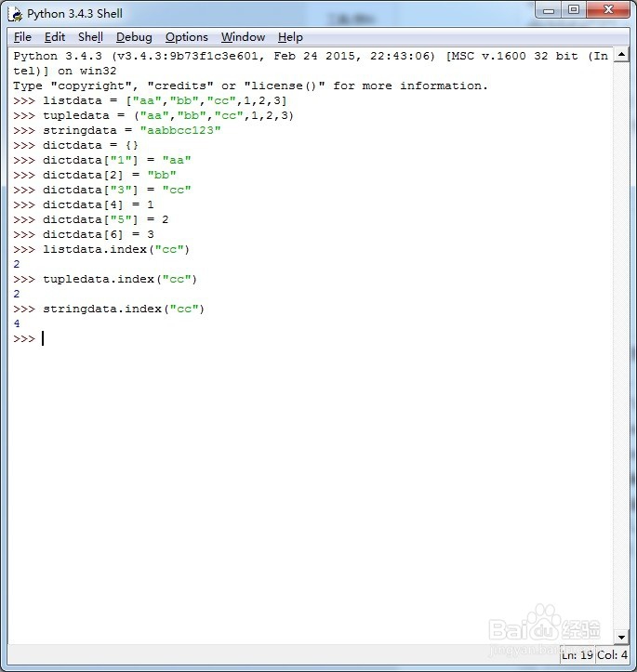The image size is (637, 672).
Task: Click the dictdata["5"] = 2 line
Action: pyautogui.click(x=91, y=219)
